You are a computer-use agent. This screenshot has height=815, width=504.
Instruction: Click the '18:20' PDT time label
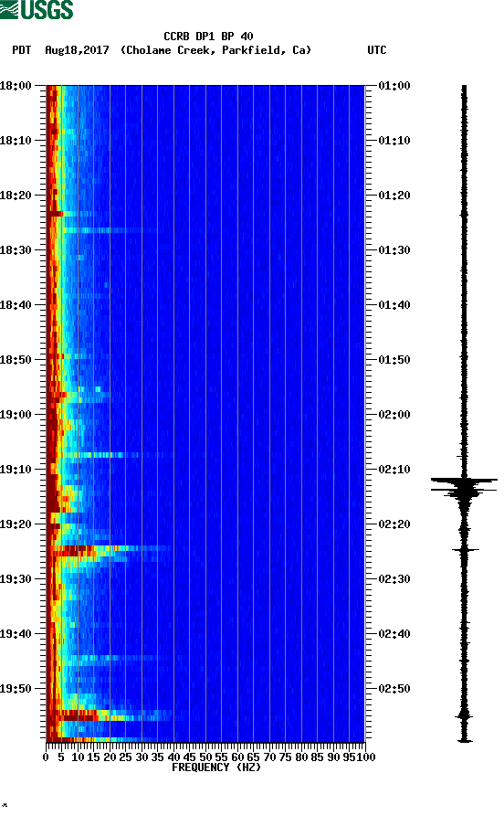16,196
